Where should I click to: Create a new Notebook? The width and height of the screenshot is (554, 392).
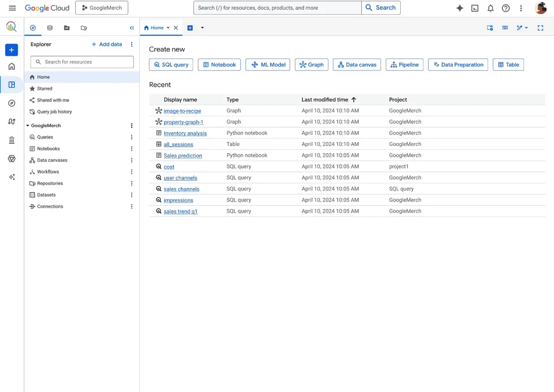[x=219, y=65]
